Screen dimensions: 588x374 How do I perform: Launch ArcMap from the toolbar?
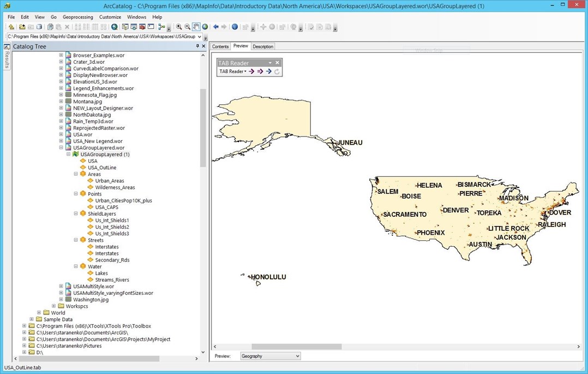point(115,27)
